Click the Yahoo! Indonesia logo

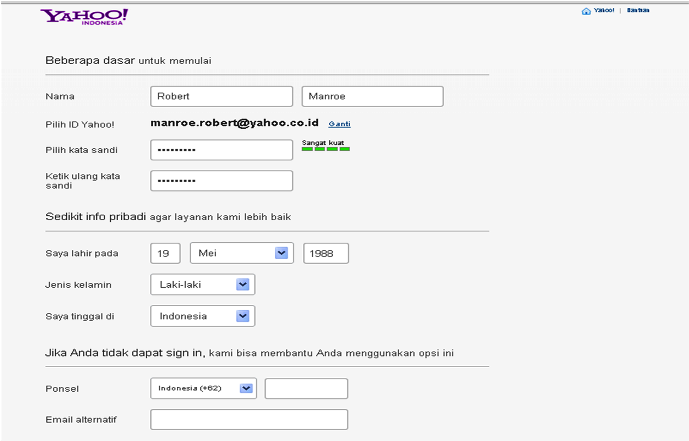pos(84,17)
